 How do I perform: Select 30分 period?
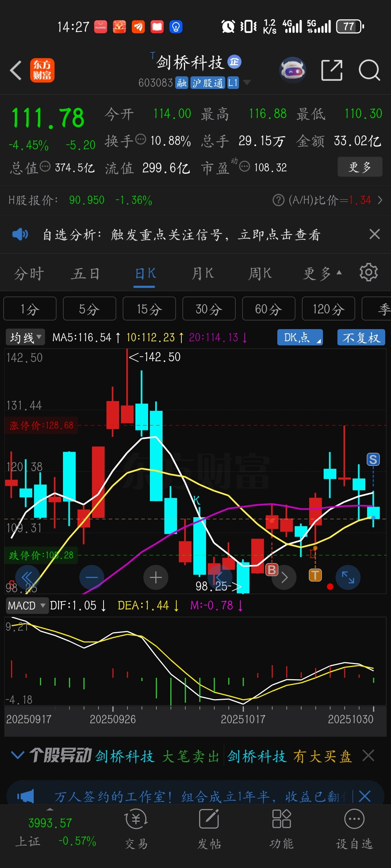209,309
